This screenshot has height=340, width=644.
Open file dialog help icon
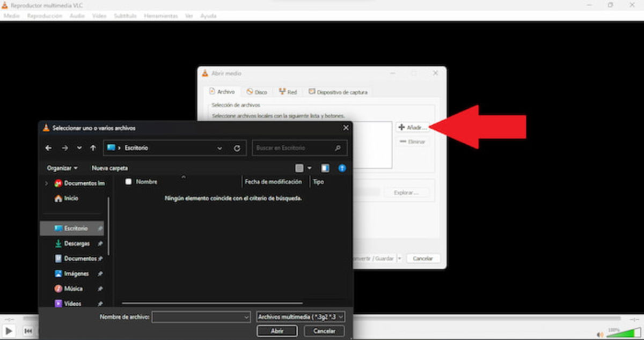(x=342, y=168)
